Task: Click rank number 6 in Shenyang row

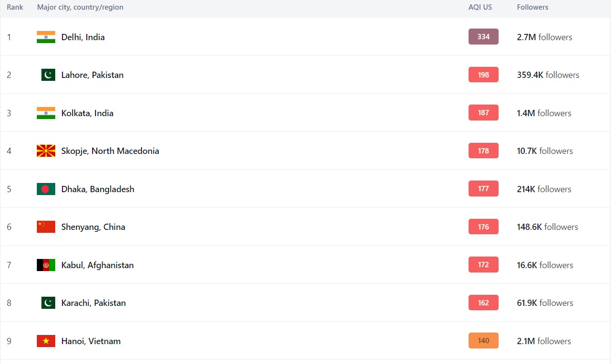Action: [x=9, y=227]
